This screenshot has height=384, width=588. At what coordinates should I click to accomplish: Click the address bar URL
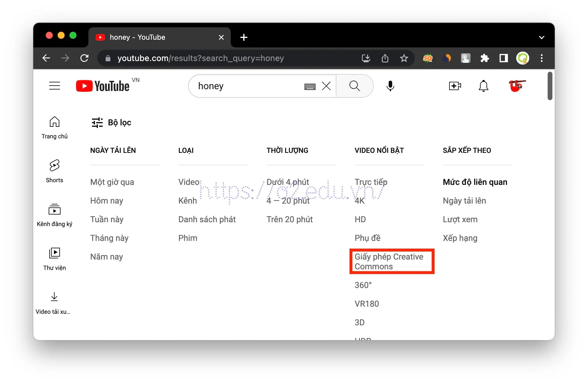201,58
